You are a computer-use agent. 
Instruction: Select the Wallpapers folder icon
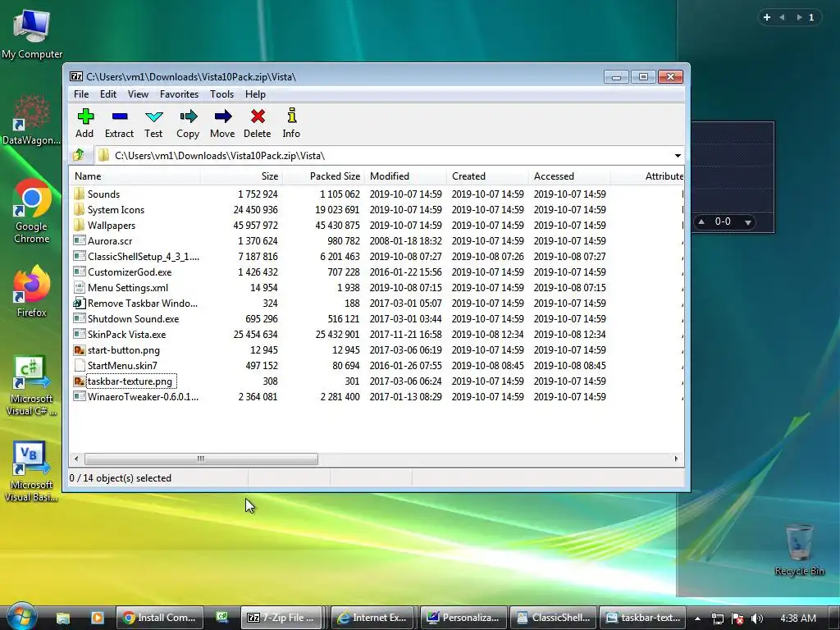[80, 225]
